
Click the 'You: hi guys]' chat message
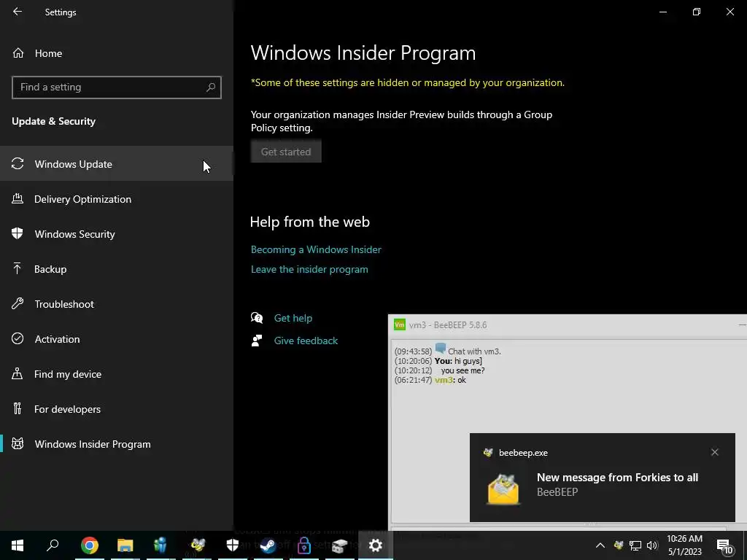438,361
